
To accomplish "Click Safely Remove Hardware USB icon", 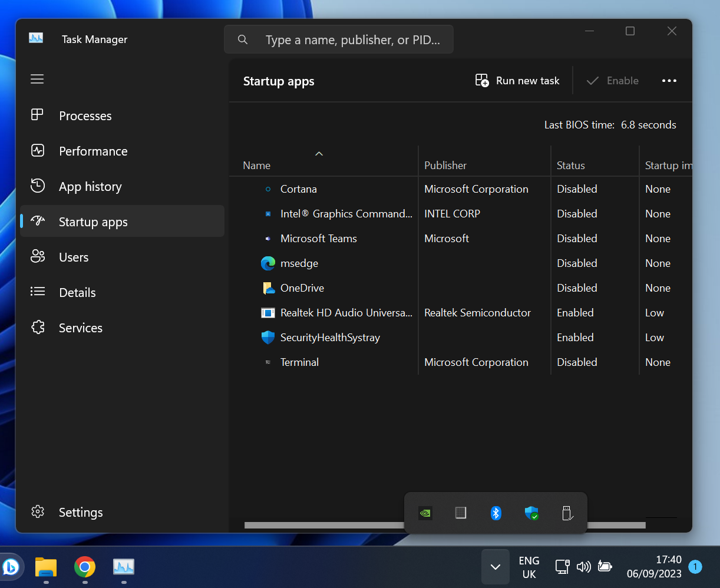I will pos(567,513).
